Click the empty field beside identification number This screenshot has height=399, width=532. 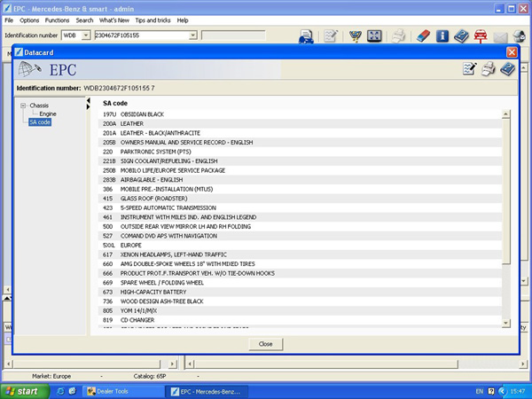[233, 35]
